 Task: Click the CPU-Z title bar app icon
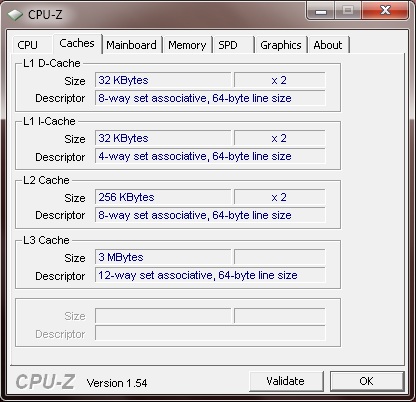15,15
